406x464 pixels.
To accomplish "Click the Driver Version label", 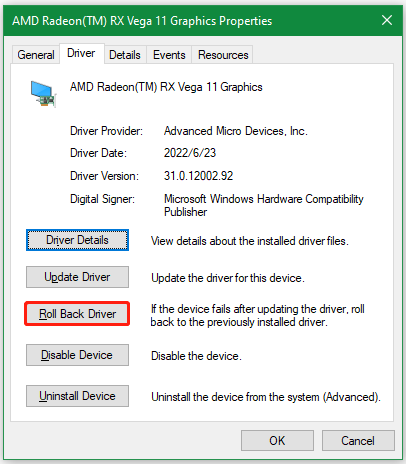I will (x=104, y=176).
